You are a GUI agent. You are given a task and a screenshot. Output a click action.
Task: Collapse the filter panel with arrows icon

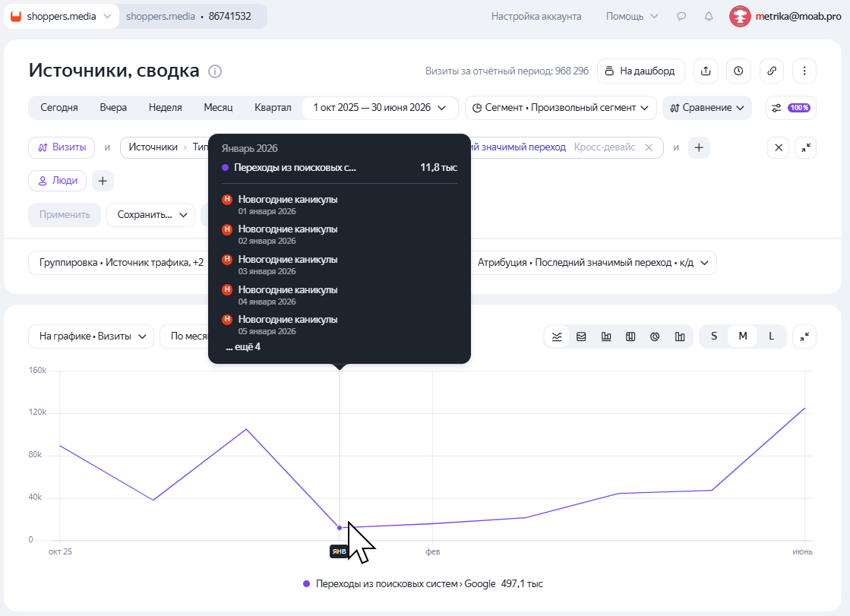pos(805,147)
